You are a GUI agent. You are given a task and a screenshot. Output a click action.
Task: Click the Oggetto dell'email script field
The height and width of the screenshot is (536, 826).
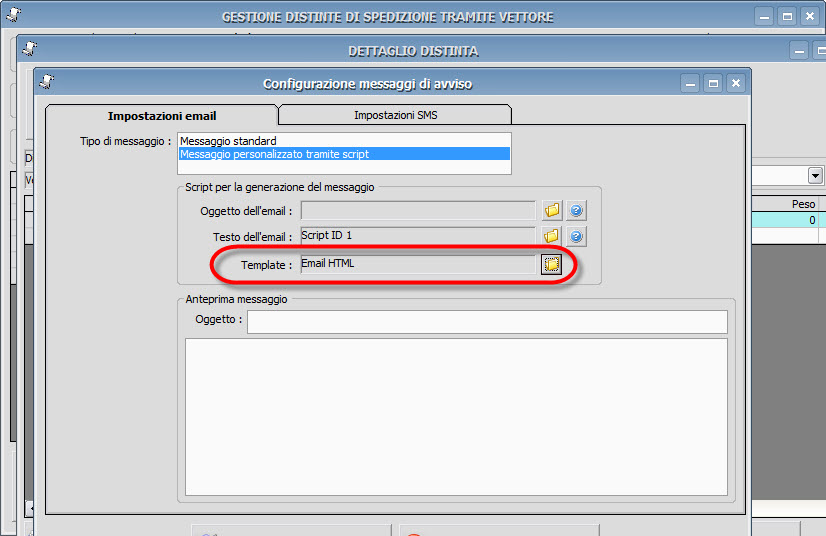click(x=418, y=211)
